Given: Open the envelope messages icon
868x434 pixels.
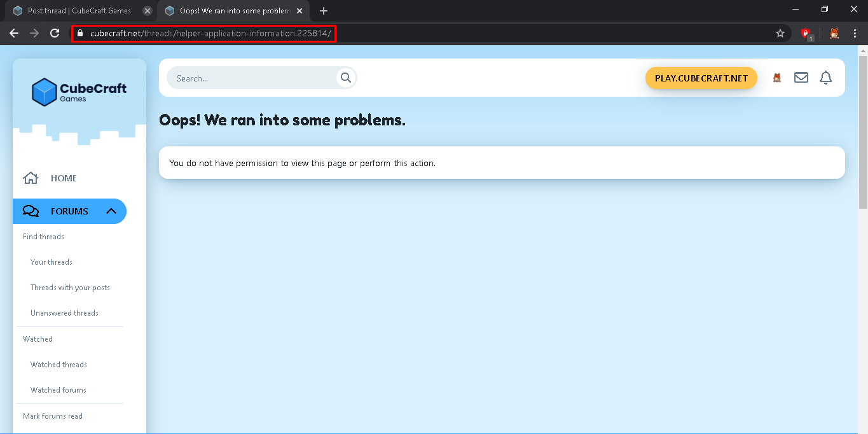Looking at the screenshot, I should tap(801, 78).
